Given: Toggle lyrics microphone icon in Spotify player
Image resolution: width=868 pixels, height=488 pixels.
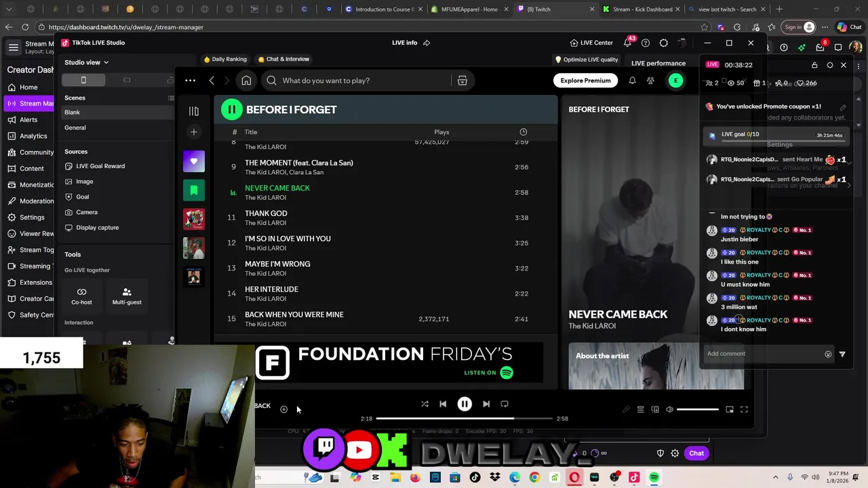Looking at the screenshot, I should click(626, 409).
